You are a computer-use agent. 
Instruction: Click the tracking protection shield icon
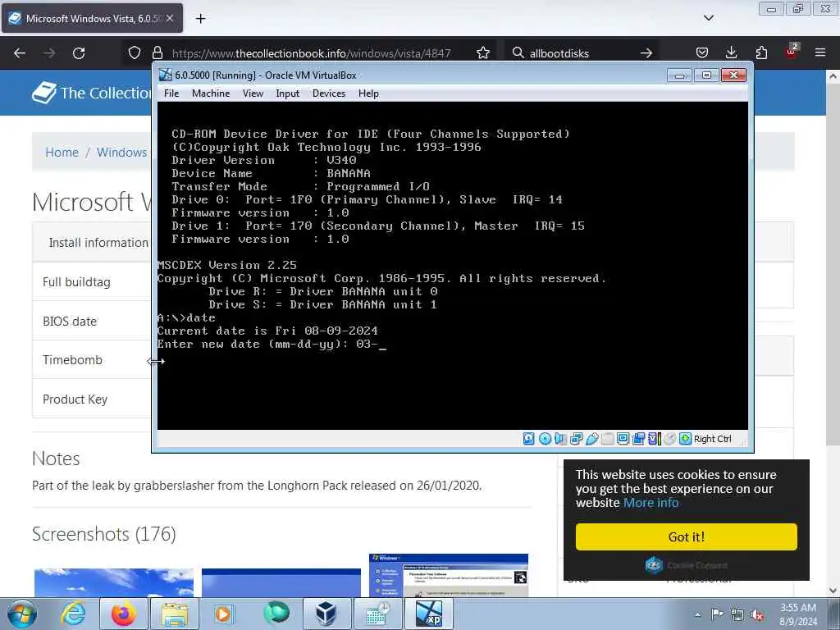(x=135, y=52)
